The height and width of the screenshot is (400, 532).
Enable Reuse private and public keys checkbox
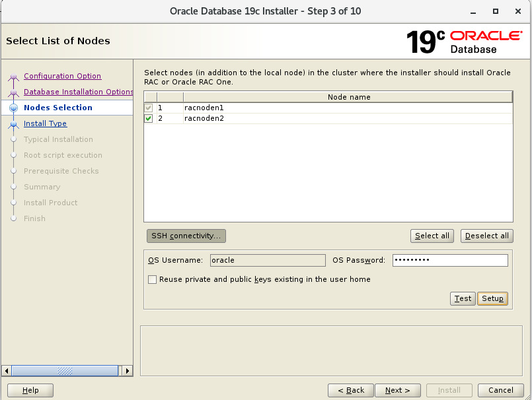click(x=153, y=279)
